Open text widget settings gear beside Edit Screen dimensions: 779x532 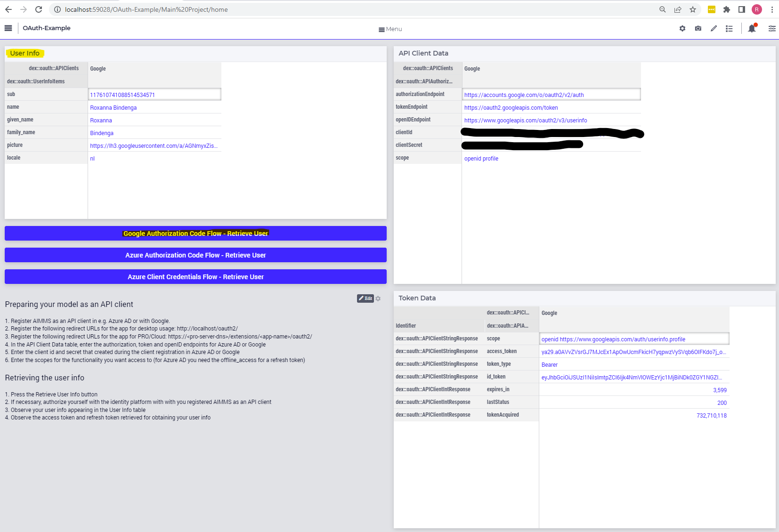[x=378, y=298]
